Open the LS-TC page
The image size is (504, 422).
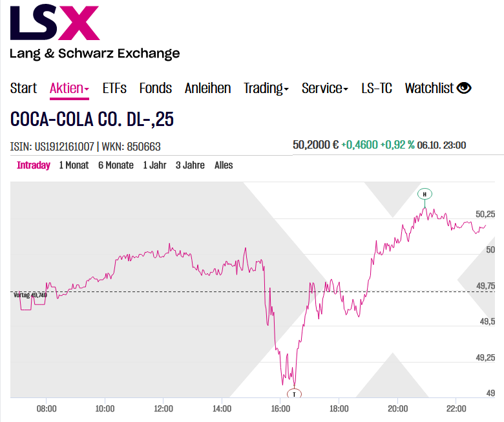[x=376, y=89]
